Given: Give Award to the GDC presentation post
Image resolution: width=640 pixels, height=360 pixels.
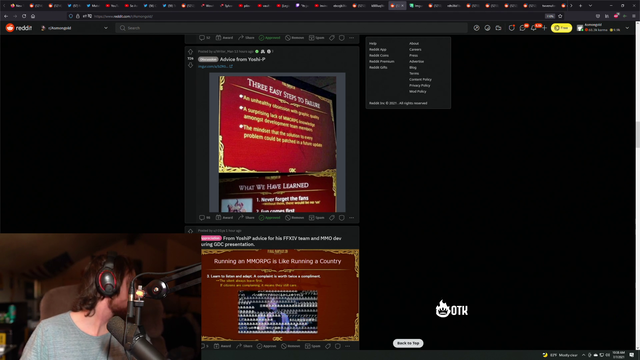Looking at the screenshot, I should (223, 346).
